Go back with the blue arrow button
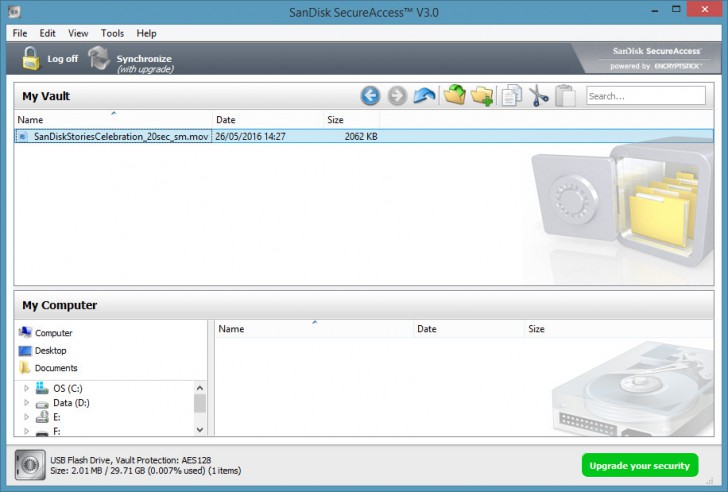This screenshot has height=492, width=728. 370,96
